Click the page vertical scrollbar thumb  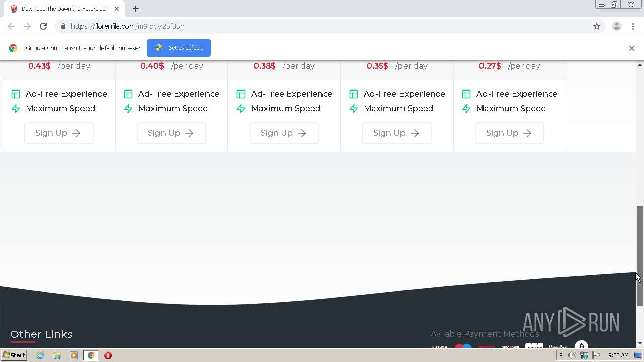640,256
